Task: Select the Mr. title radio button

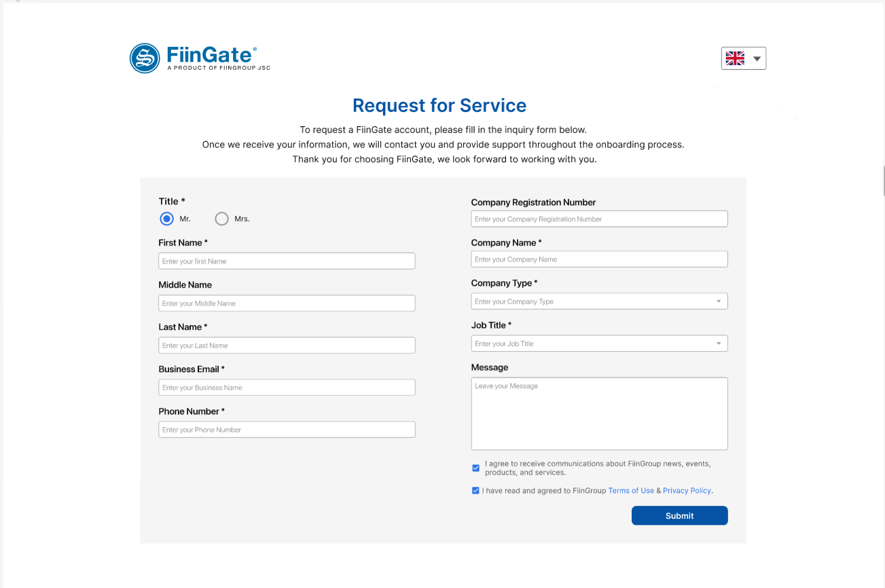Action: pyautogui.click(x=166, y=219)
